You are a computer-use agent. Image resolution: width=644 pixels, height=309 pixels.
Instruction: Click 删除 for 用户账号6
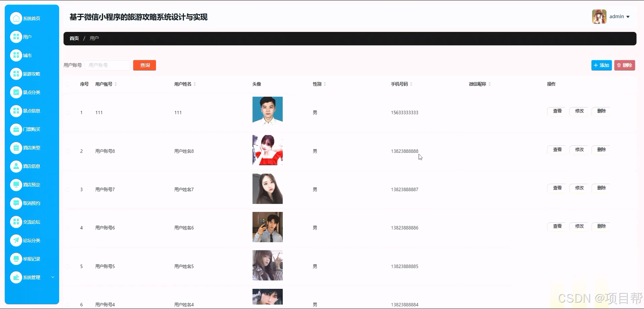[x=601, y=227]
